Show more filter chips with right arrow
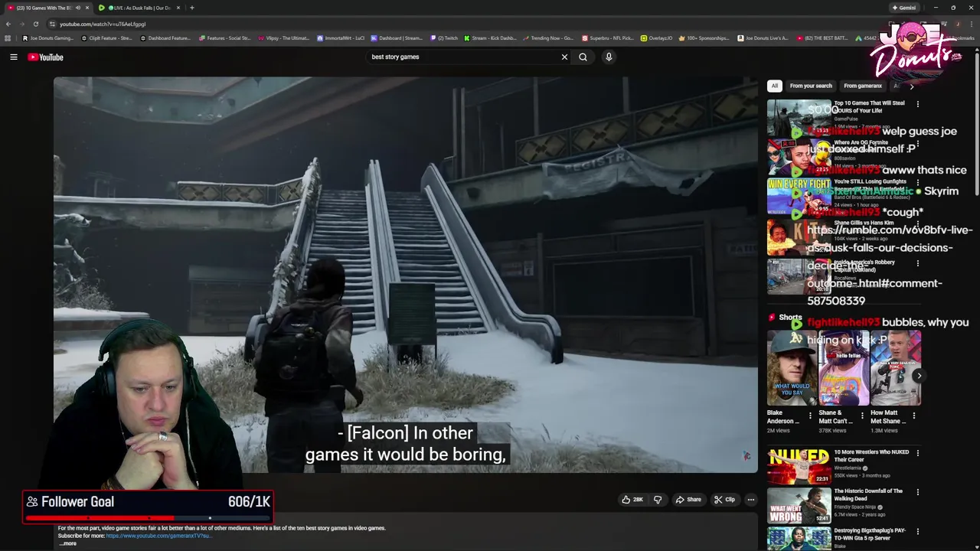The width and height of the screenshot is (980, 551). point(911,86)
